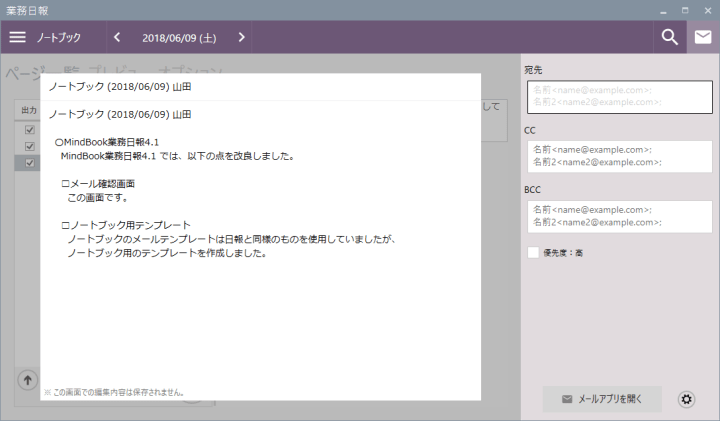The image size is (720, 421).
Task: Click the BCC input field
Action: click(619, 216)
